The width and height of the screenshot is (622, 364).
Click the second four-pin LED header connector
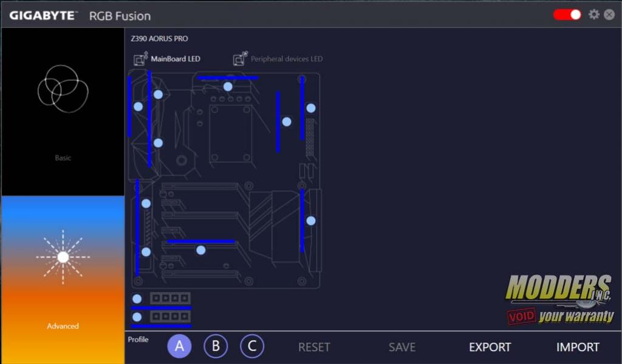[x=170, y=317]
